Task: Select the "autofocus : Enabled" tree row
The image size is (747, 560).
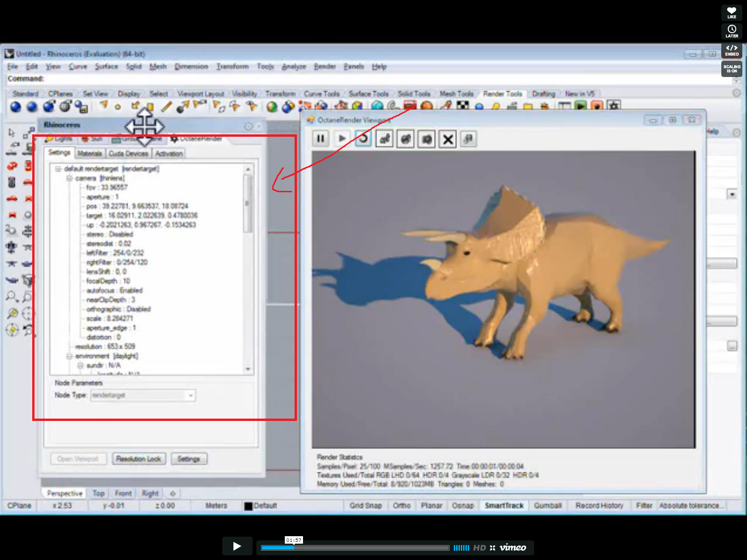Action: click(114, 290)
